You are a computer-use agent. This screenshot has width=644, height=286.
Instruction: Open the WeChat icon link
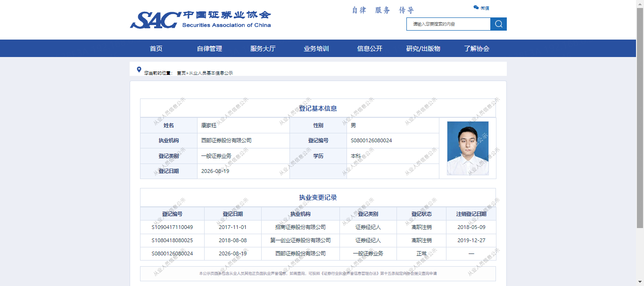pos(476,8)
